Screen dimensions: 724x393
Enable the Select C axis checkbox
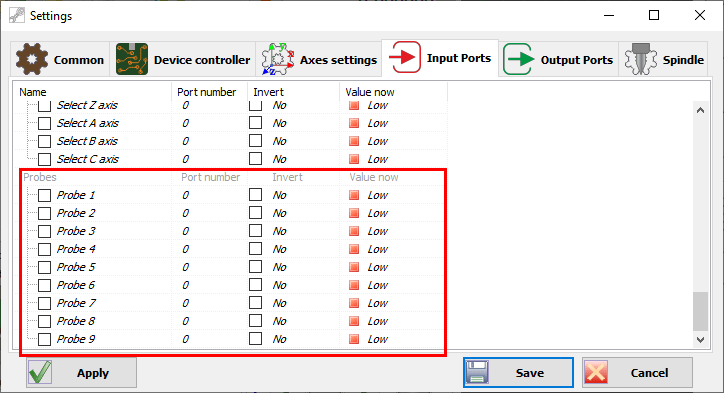(44, 159)
